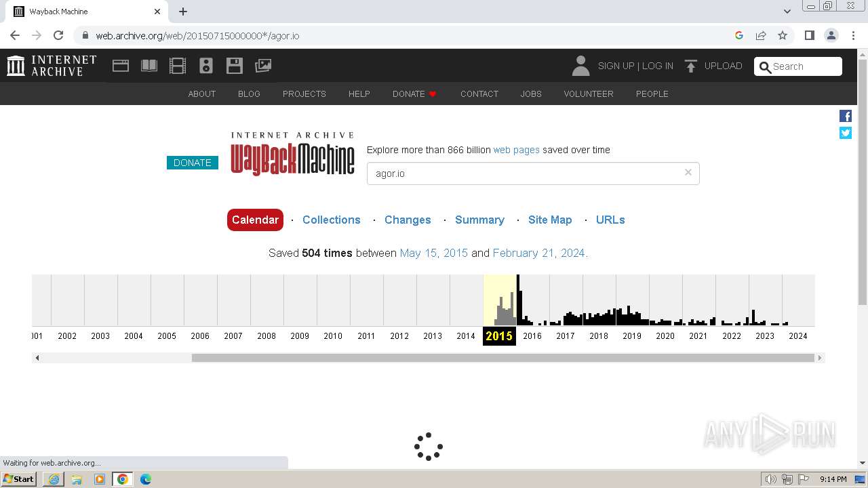The height and width of the screenshot is (488, 868).
Task: Select year 2019 on the timeline
Action: (x=632, y=335)
